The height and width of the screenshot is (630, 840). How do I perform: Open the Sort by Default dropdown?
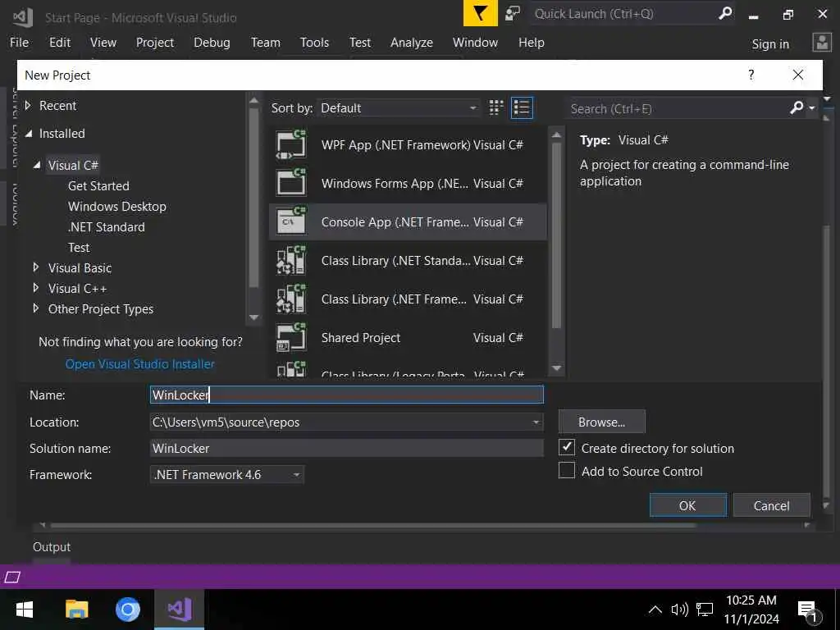pyautogui.click(x=399, y=107)
